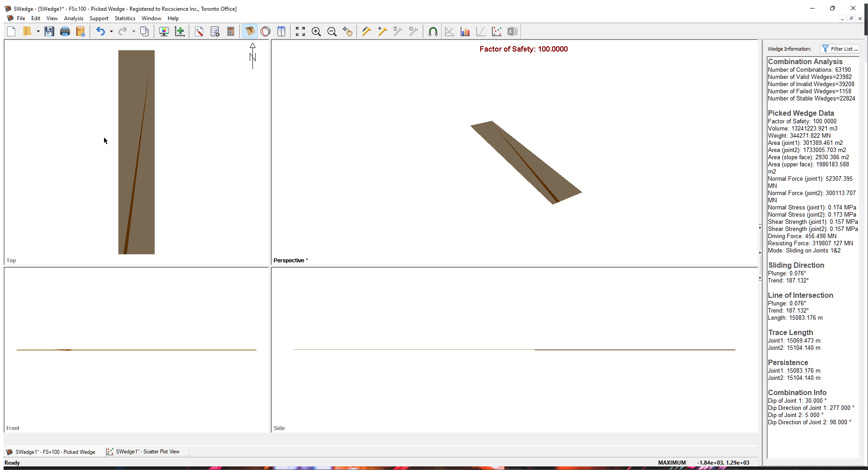Open the cumulative curve plot icon
The width and height of the screenshot is (868, 470).
tap(481, 31)
